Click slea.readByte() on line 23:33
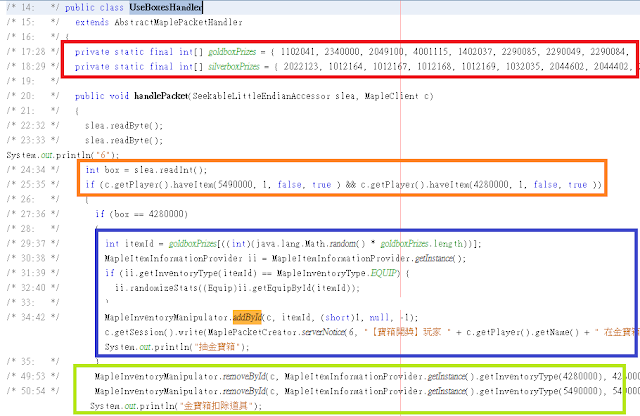Image resolution: width=640 pixels, height=416 pixels. [124, 140]
